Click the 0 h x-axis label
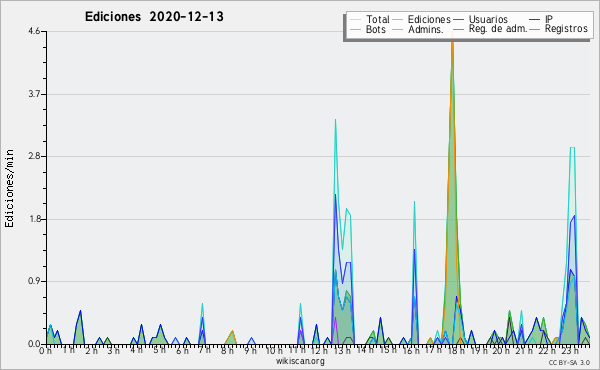600x370 pixels. 46,351
